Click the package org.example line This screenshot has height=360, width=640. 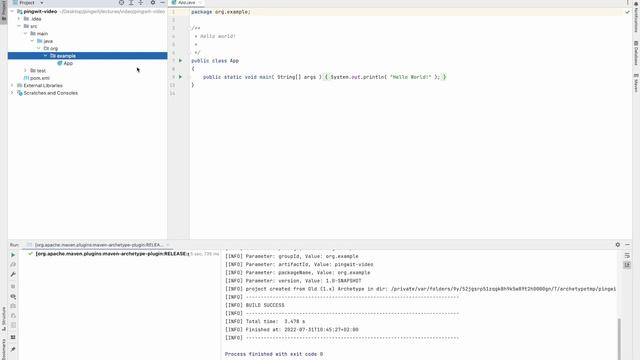(221, 12)
